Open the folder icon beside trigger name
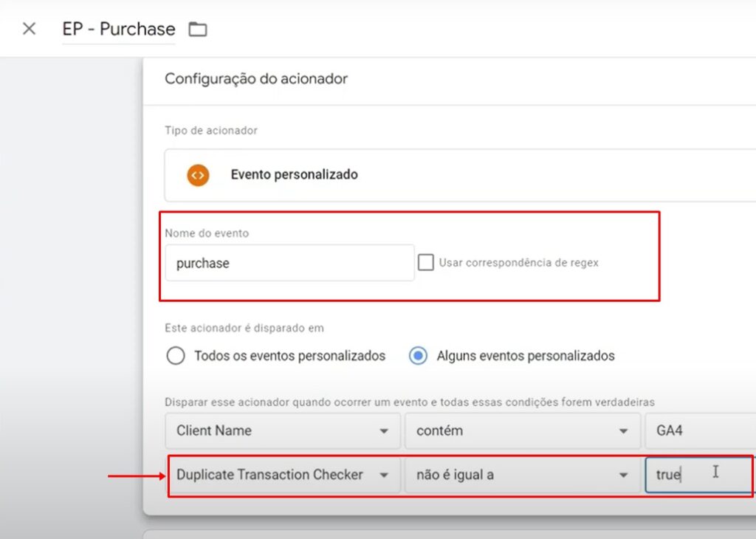Screen dimensions: 756x539 (x=198, y=30)
